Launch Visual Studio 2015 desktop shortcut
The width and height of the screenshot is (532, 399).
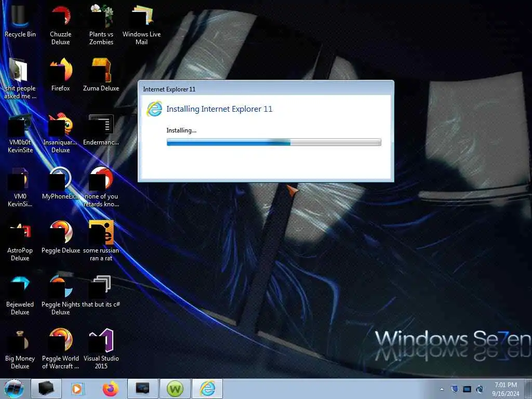coord(101,349)
